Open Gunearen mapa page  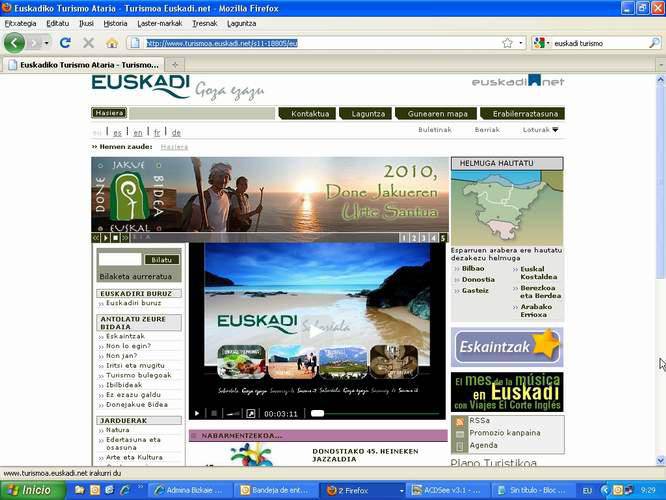coord(436,113)
